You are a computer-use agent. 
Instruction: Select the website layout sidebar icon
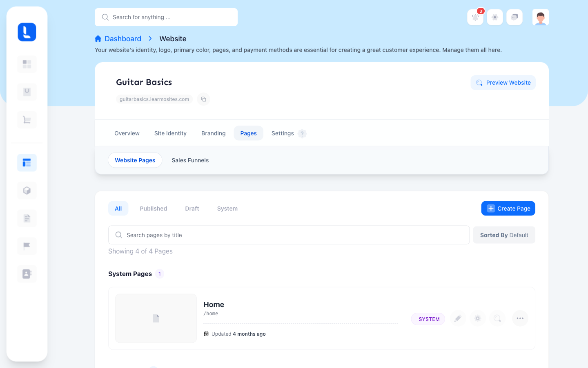point(27,163)
